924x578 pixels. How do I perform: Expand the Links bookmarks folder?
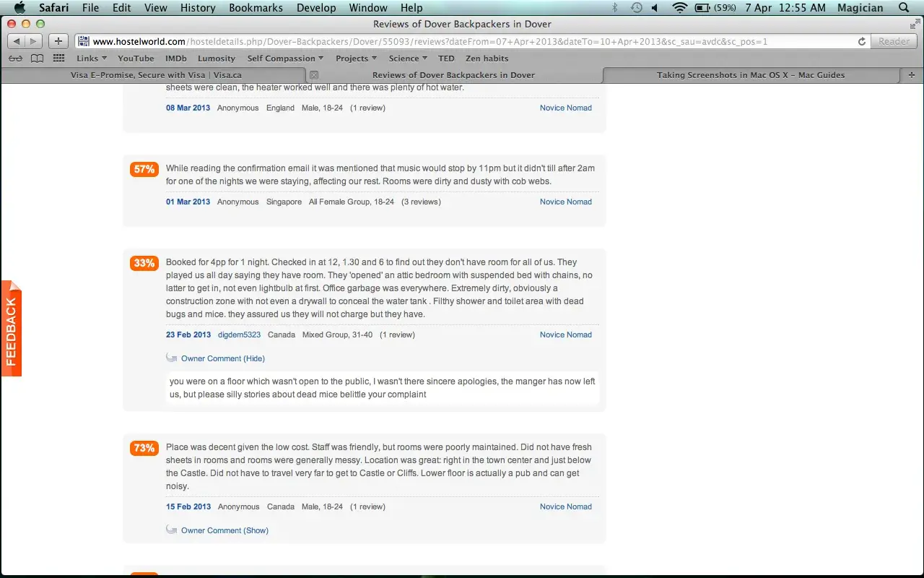click(91, 59)
